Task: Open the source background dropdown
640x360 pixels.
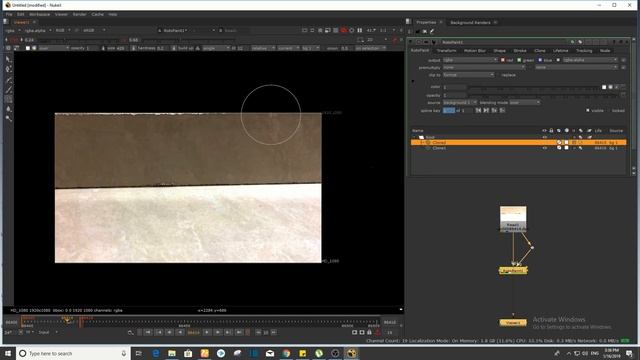Action: (x=460, y=102)
